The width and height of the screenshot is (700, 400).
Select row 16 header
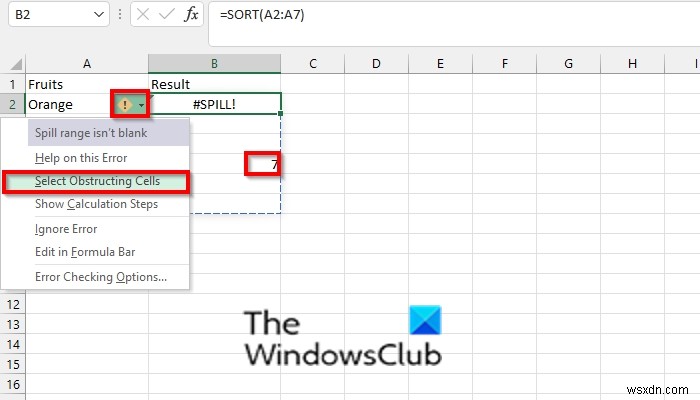tap(13, 384)
